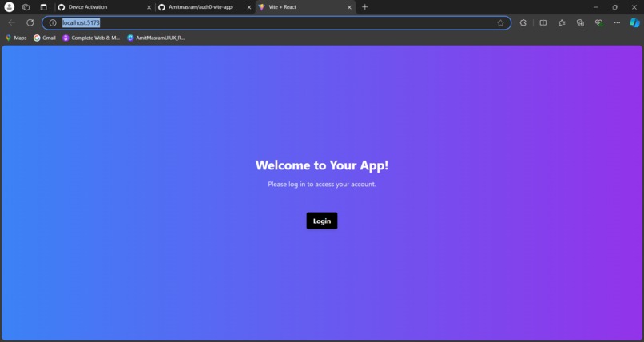Open the Workspaces icon in title bar

pyautogui.click(x=26, y=7)
